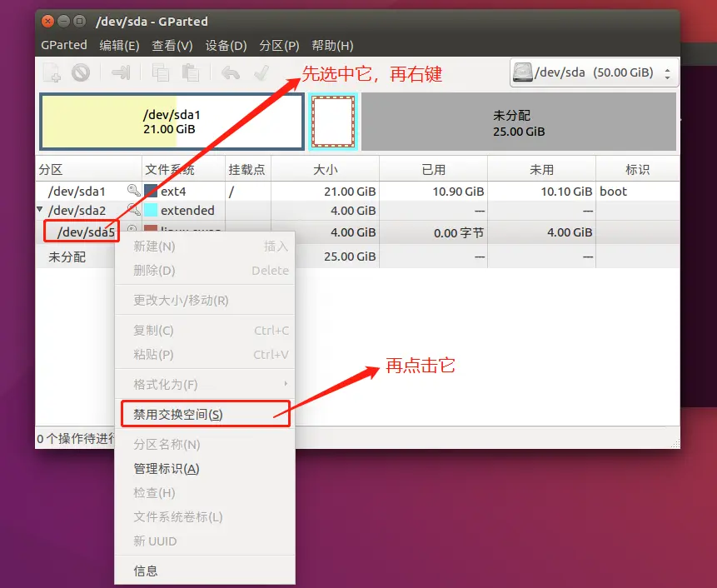The height and width of the screenshot is (588, 717).
Task: Click the 10.90 GiB used value
Action: (x=458, y=192)
